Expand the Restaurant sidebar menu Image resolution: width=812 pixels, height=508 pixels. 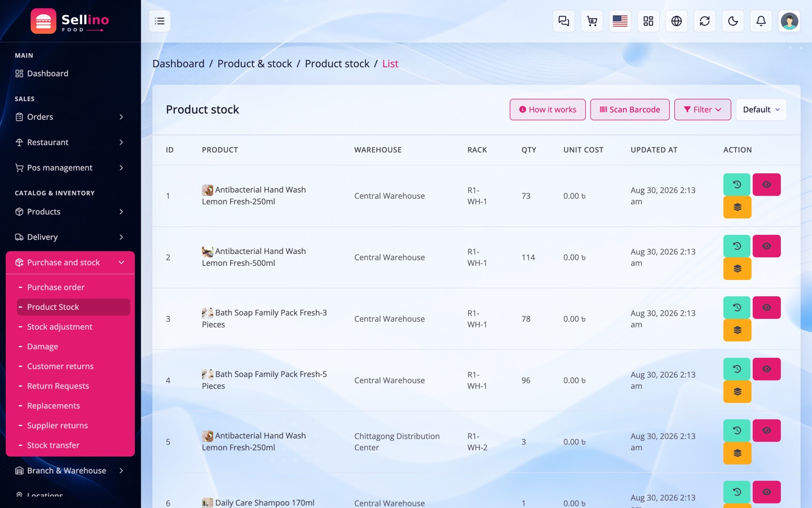pyautogui.click(x=70, y=142)
